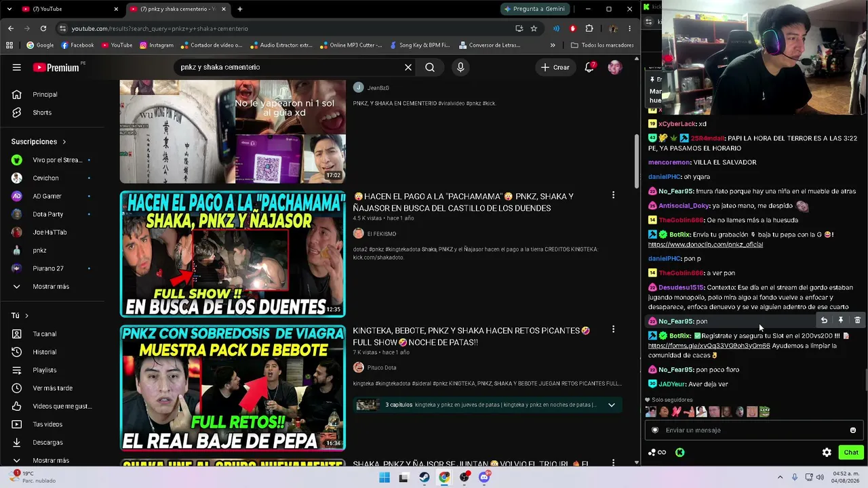The image size is (868, 488).
Task: Open a new Chrome tab
Action: [239, 9]
